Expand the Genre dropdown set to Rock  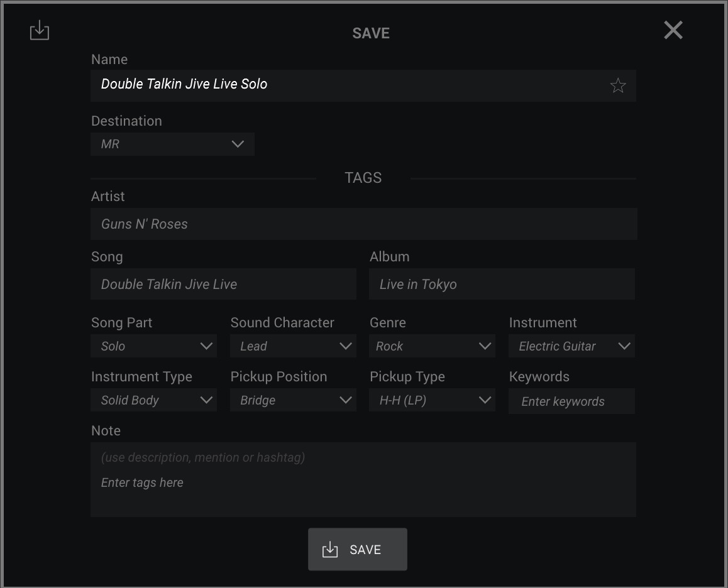coord(432,346)
